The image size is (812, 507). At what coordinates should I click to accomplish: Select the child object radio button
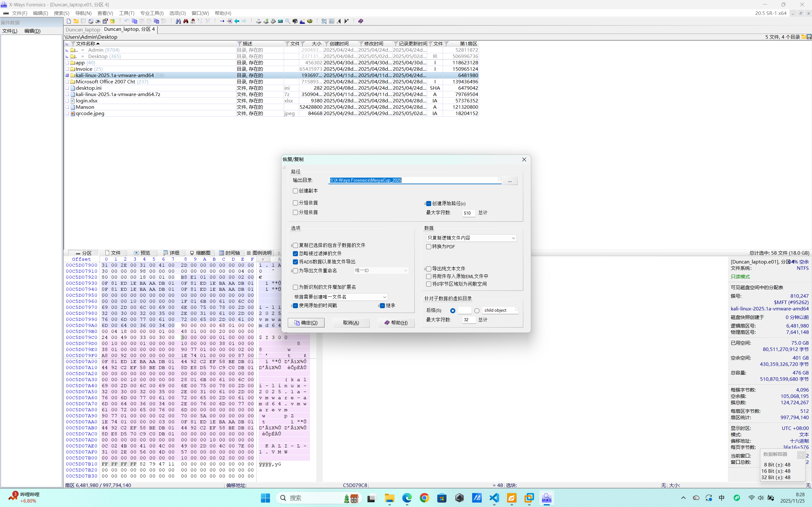tap(477, 310)
